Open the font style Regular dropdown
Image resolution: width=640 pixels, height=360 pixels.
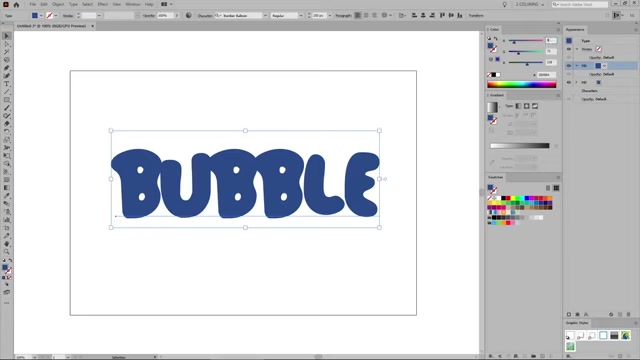(301, 16)
